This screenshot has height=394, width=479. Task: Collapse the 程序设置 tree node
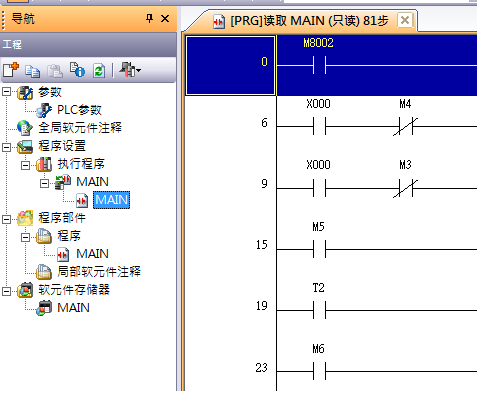point(7,147)
